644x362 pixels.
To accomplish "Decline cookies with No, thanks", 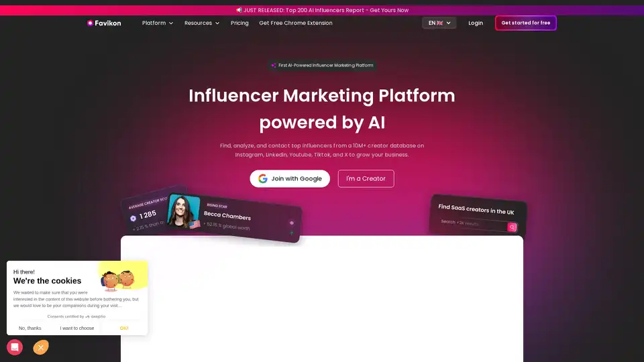I will 30,328.
